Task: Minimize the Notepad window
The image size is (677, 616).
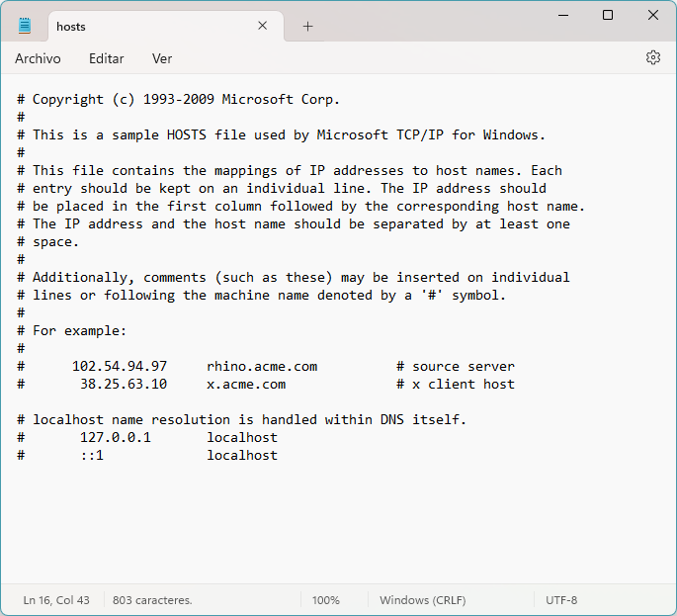Action: click(562, 15)
